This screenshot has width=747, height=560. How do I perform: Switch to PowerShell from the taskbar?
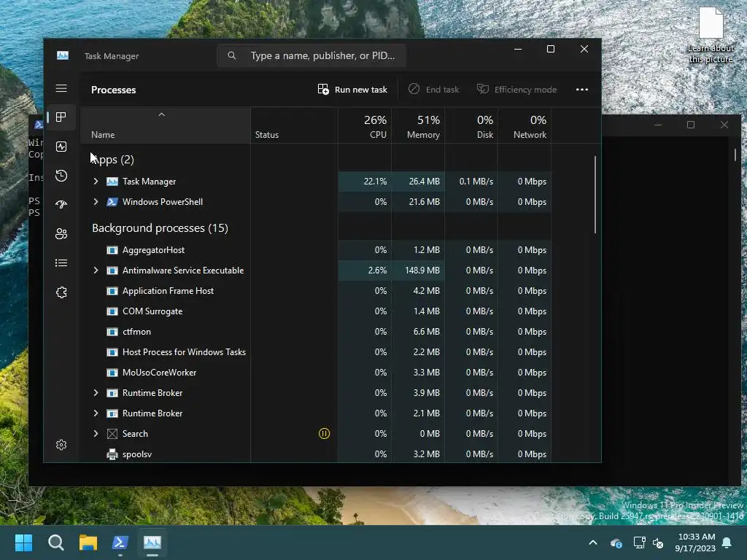click(x=120, y=542)
